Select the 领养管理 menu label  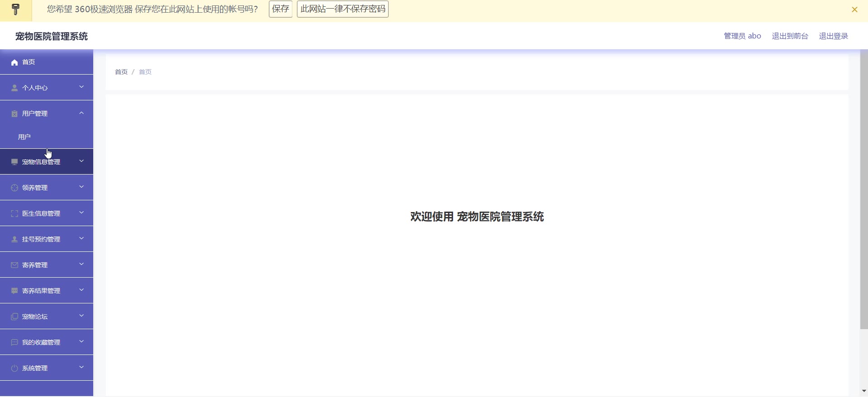35,188
